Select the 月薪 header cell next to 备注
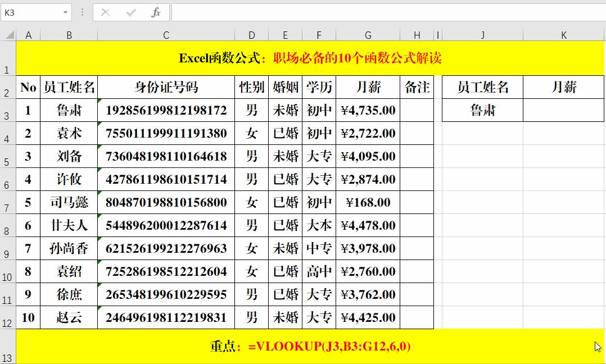This screenshot has width=606, height=364. coord(563,87)
